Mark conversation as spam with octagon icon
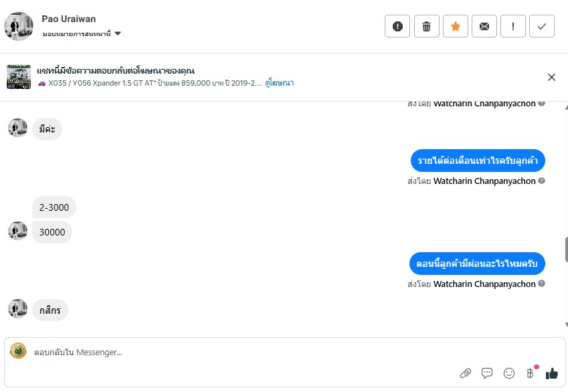The height and width of the screenshot is (392, 568). tap(397, 26)
